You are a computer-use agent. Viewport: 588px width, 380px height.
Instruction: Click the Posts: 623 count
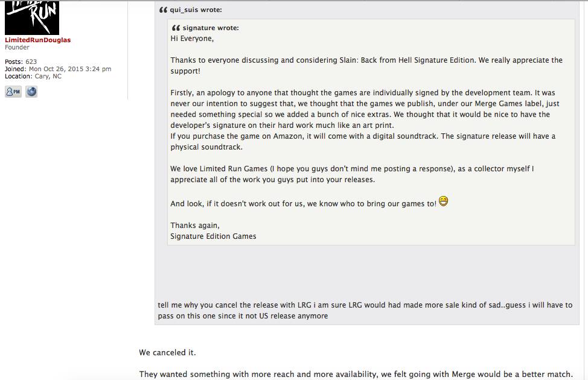tap(21, 62)
